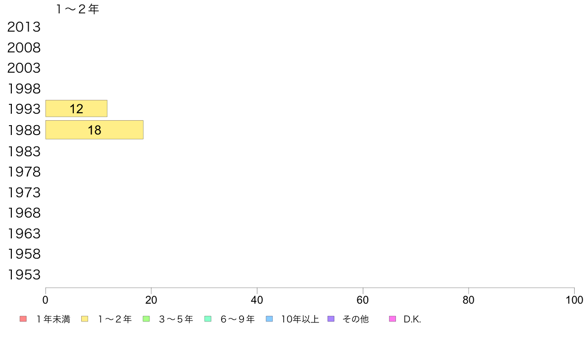Click the red 1年未満 legend swatch
The image size is (588, 364).
(x=23, y=319)
